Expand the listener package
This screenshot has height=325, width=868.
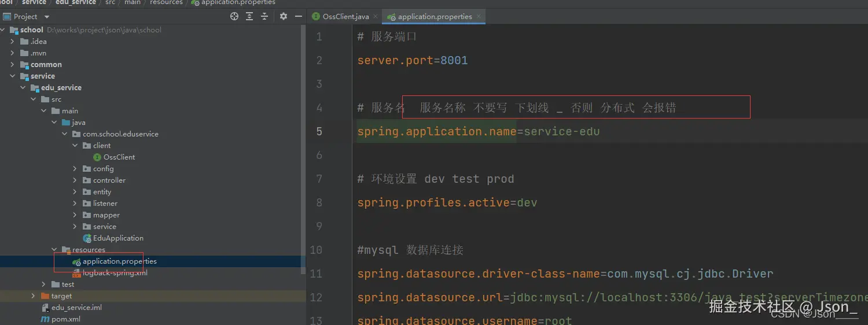pyautogui.click(x=75, y=204)
